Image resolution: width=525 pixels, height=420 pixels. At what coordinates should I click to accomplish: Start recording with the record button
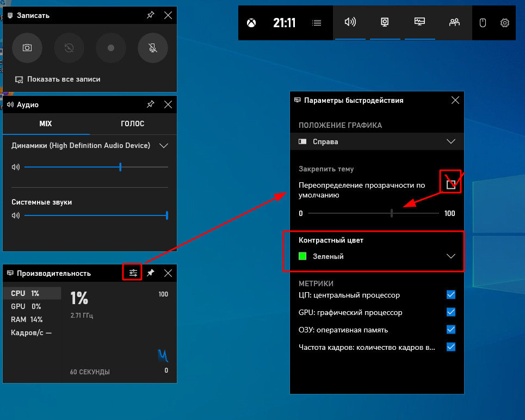click(111, 48)
